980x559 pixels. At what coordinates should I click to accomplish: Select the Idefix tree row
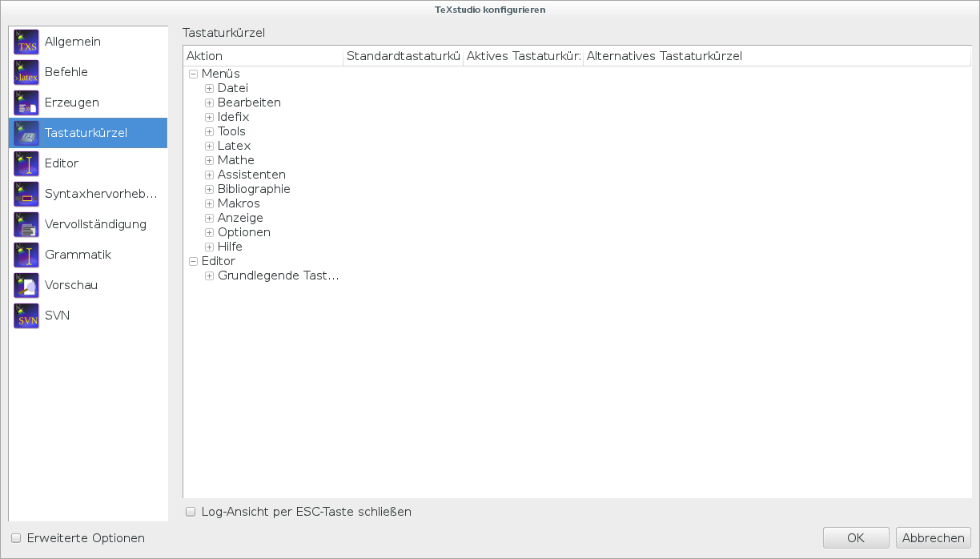pos(234,117)
